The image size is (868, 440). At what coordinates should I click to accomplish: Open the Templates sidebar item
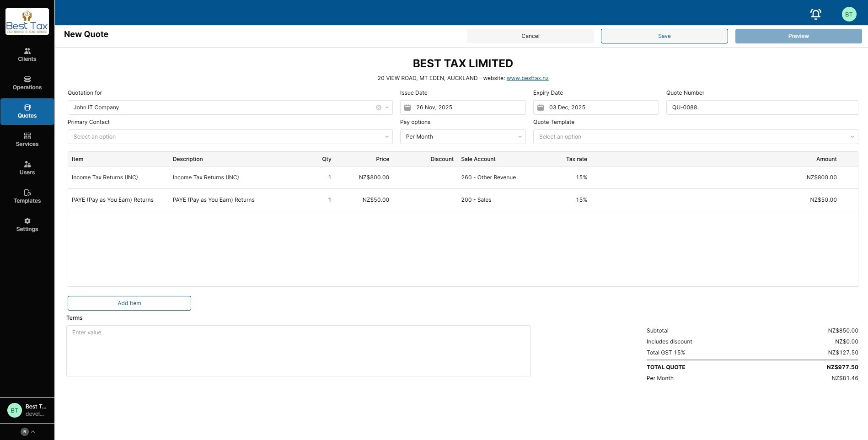(27, 196)
